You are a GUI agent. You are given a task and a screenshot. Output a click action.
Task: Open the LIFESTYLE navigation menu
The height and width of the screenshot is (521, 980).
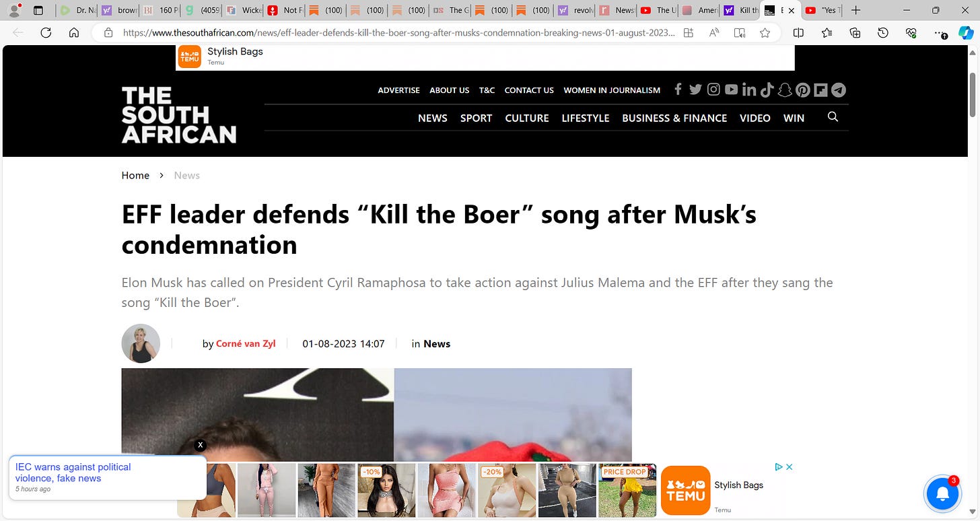pyautogui.click(x=586, y=118)
